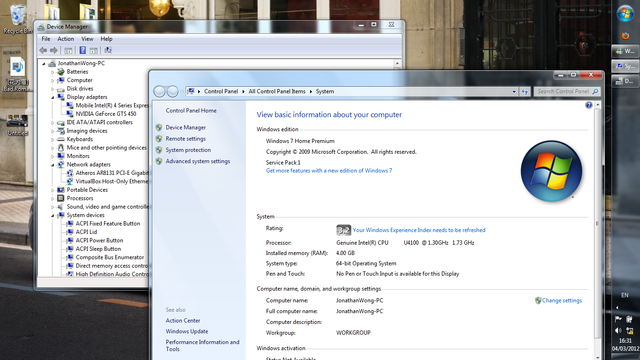Click the Windows logo in System window
This screenshot has width=640, height=360.
tap(551, 171)
